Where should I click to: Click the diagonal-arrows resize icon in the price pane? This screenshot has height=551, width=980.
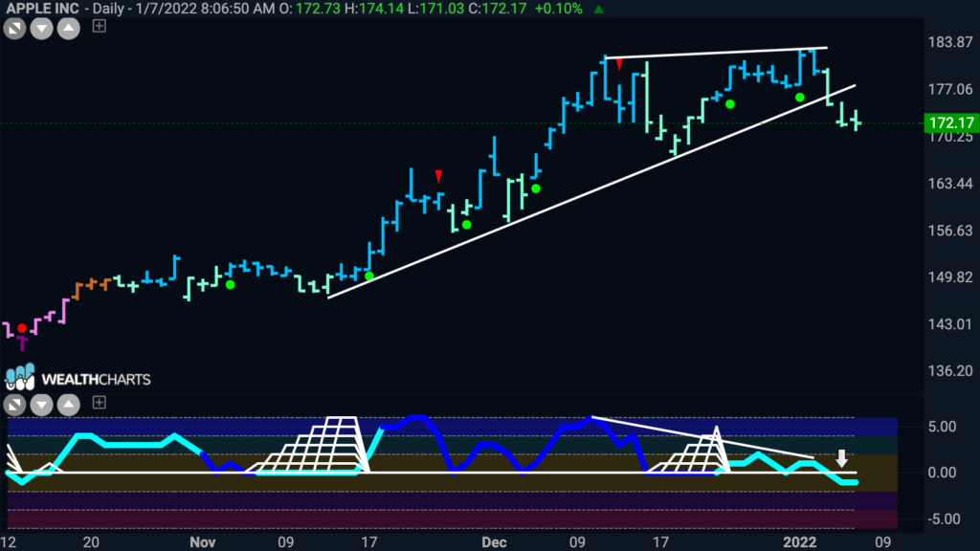pyautogui.click(x=14, y=28)
